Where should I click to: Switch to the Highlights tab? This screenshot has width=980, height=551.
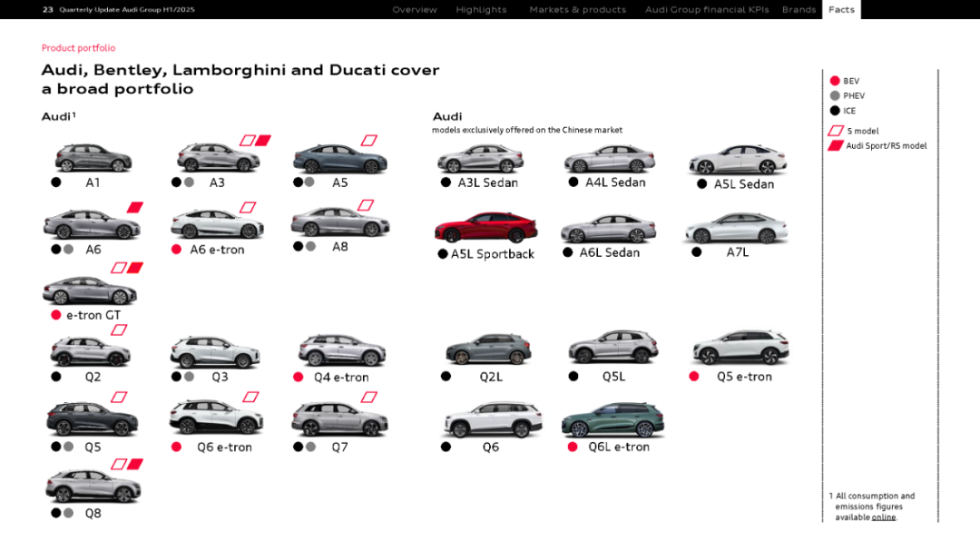point(481,10)
